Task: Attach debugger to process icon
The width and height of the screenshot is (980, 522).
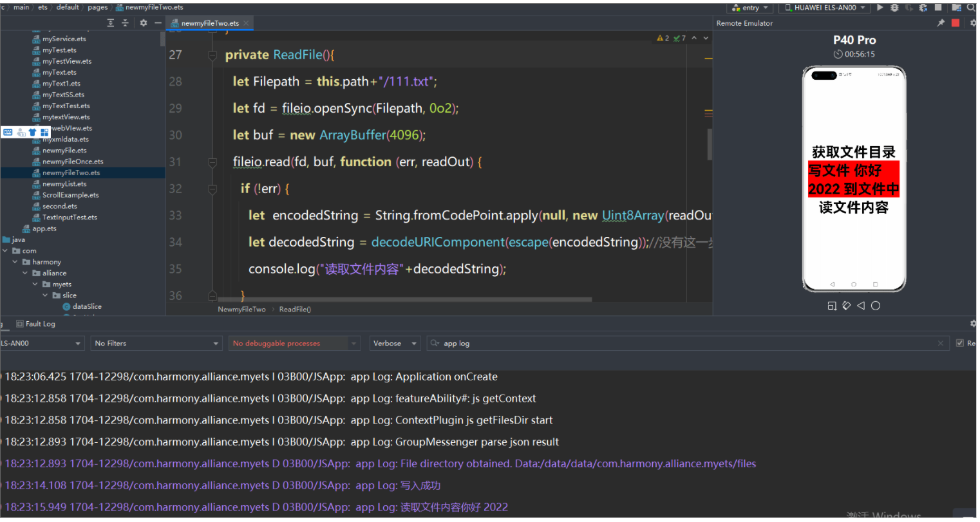Action: (923, 8)
